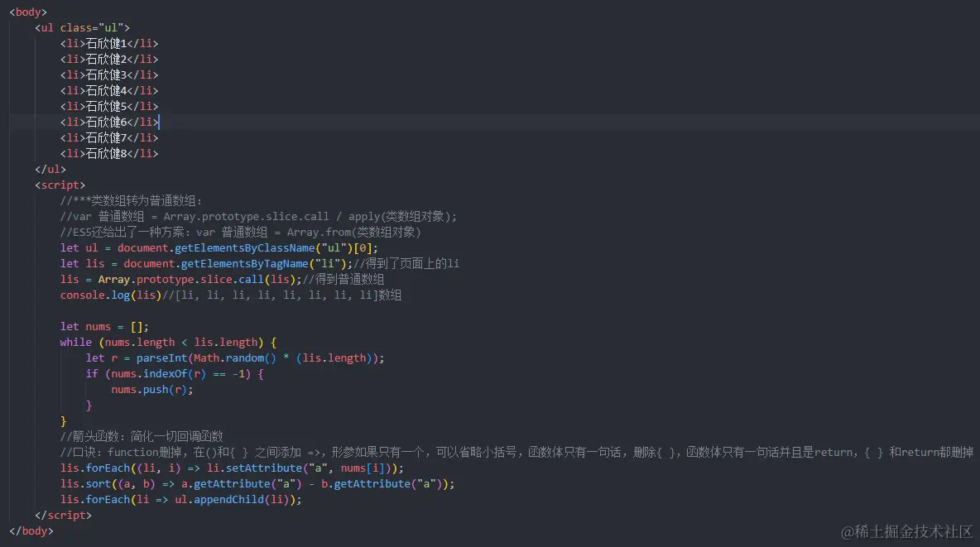
Task: Click the closing </ul> tag
Action: [50, 170]
